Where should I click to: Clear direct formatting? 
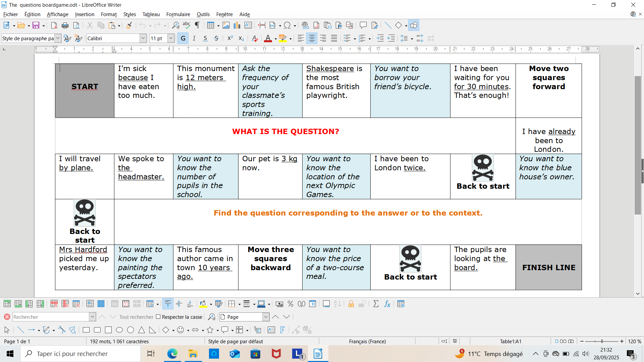[255, 38]
